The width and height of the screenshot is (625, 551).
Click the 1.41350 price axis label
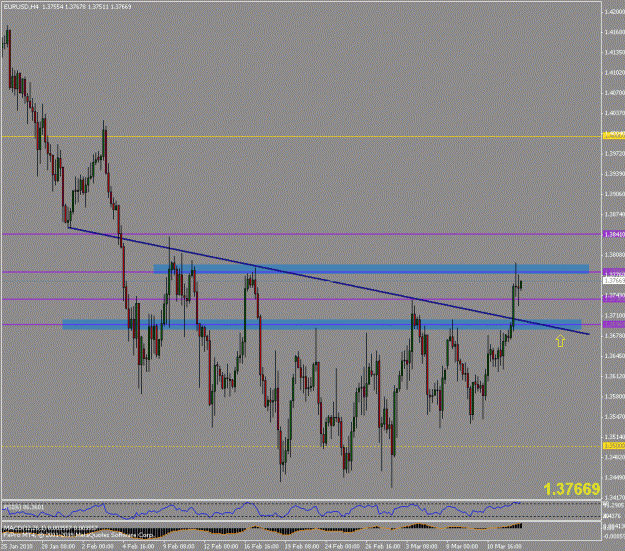point(614,52)
